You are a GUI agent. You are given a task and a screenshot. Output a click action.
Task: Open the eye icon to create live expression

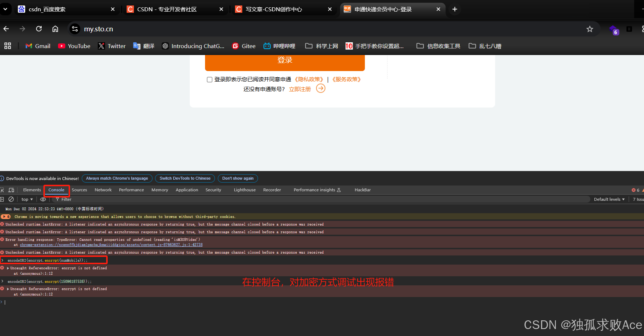[x=43, y=199]
